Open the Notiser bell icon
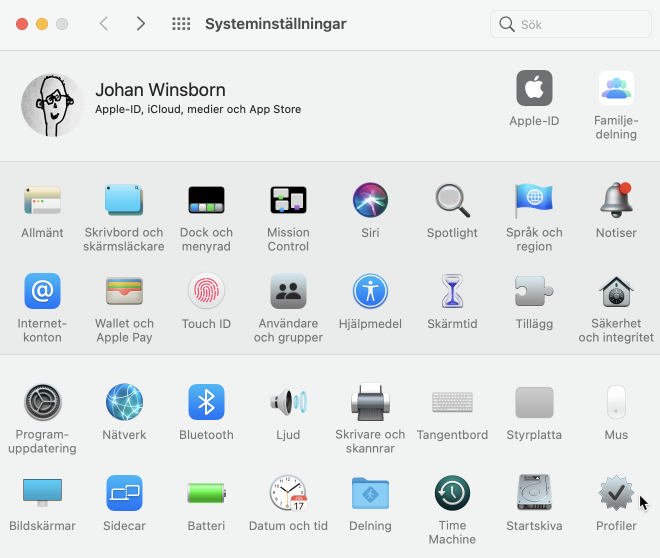The image size is (660, 558). coord(616,200)
